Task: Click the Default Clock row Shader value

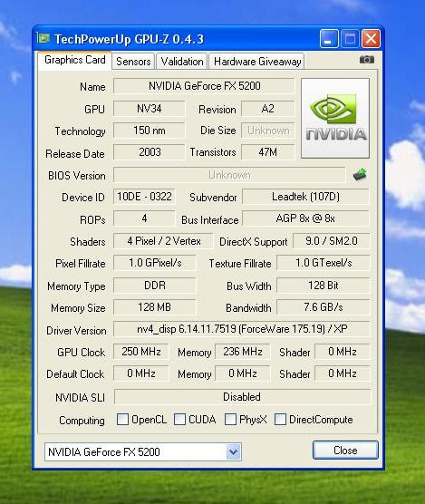Action: pos(343,373)
